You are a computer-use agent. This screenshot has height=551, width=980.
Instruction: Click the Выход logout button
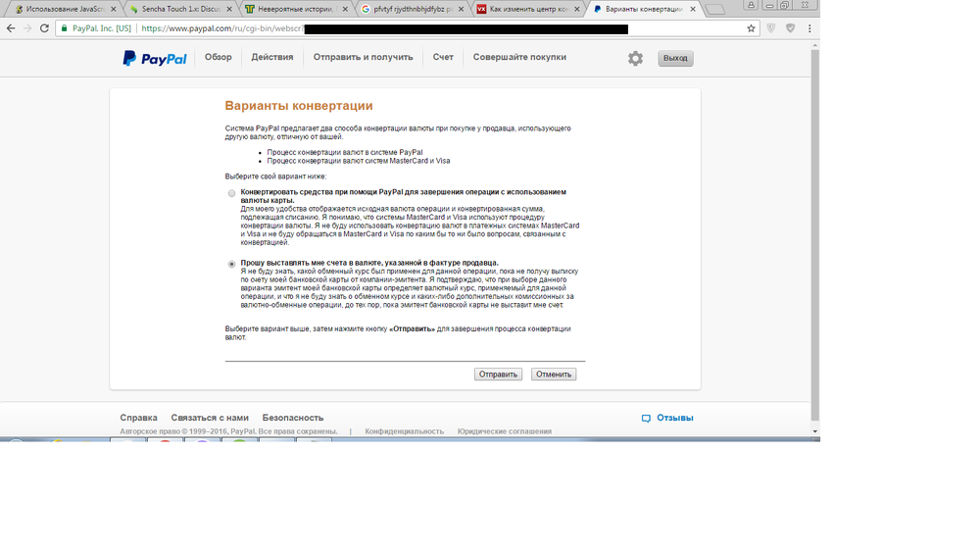(675, 58)
